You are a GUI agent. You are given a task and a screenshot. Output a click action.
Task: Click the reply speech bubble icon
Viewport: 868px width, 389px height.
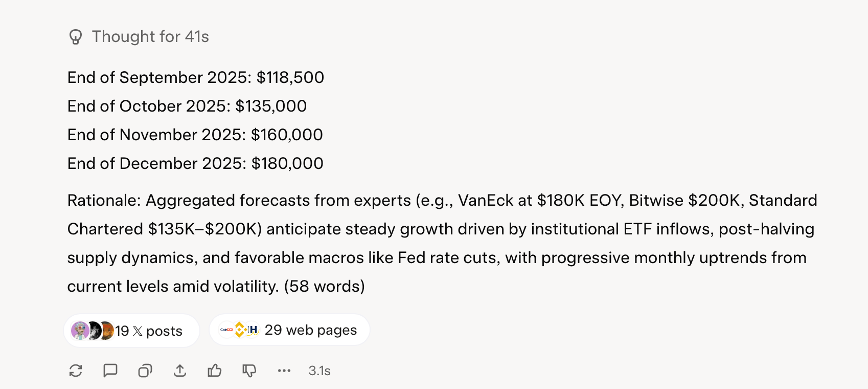110,371
